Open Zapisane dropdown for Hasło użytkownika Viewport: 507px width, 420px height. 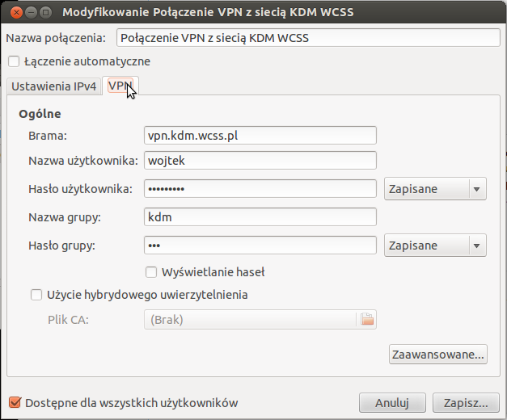[x=434, y=189]
